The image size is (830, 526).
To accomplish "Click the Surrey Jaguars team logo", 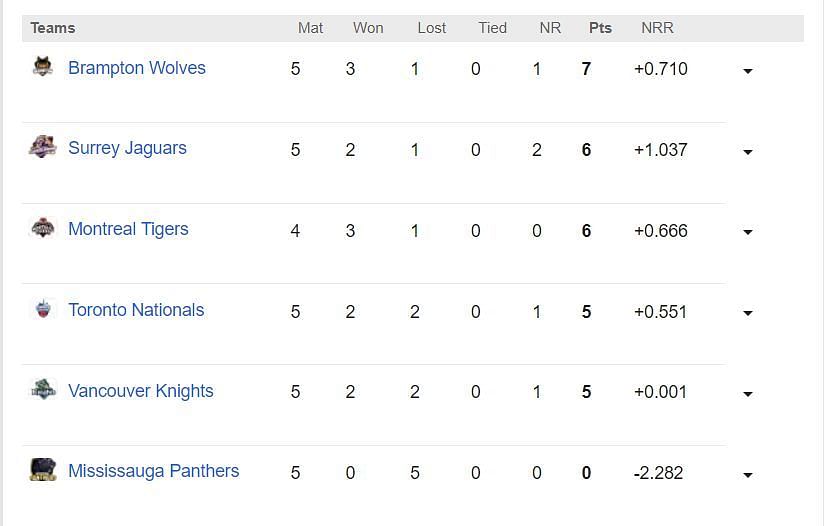I will 43,147.
